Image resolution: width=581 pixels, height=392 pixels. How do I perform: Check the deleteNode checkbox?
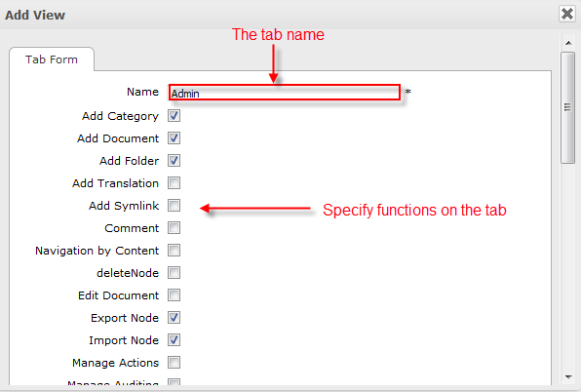pyautogui.click(x=174, y=273)
